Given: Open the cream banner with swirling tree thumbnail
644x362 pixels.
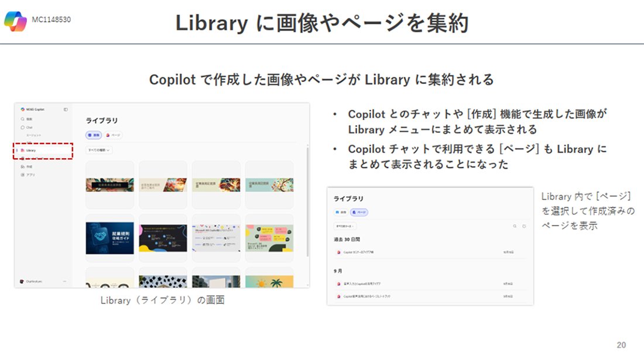Looking at the screenshot, I should click(x=216, y=185).
